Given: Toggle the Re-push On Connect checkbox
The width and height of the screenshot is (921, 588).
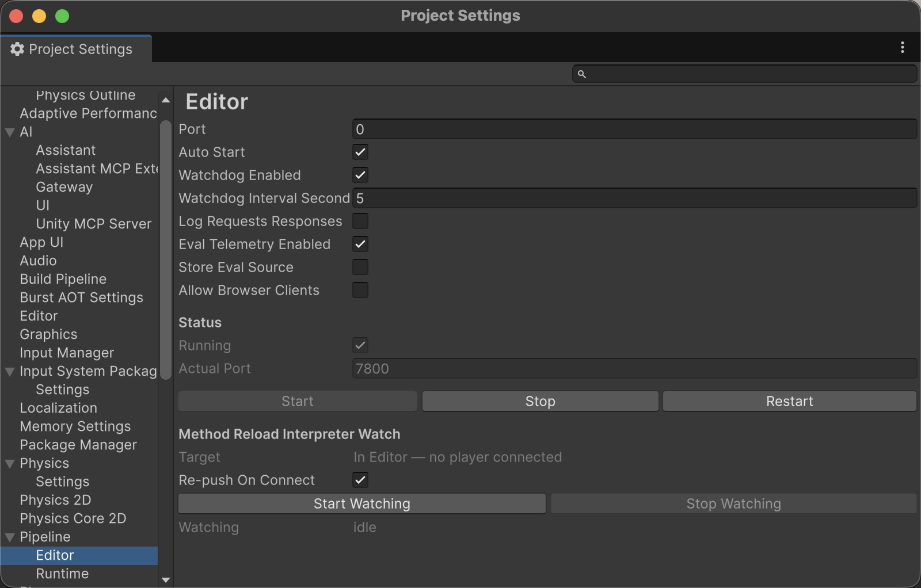Looking at the screenshot, I should (360, 480).
